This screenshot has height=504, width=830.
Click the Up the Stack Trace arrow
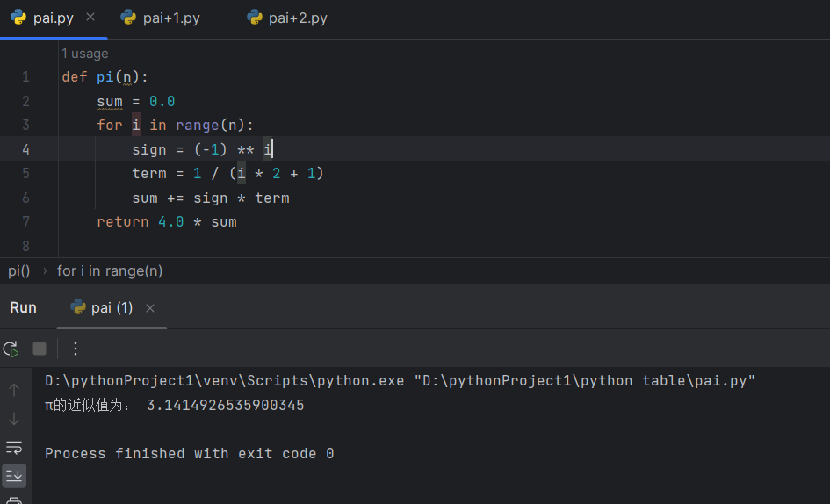[14, 390]
